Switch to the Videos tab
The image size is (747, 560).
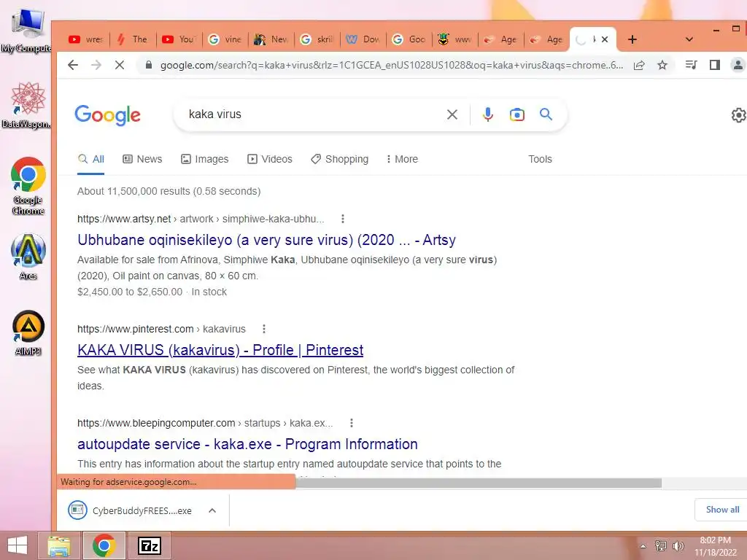tap(270, 160)
